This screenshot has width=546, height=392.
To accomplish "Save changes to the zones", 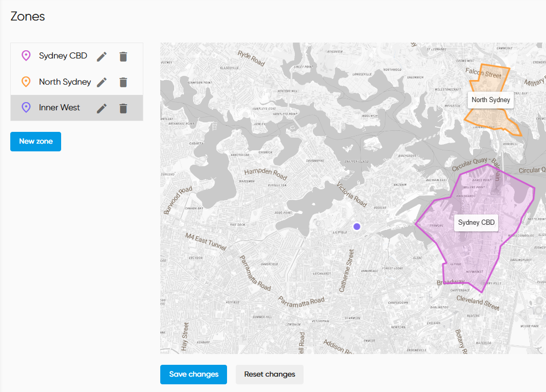I will [193, 375].
